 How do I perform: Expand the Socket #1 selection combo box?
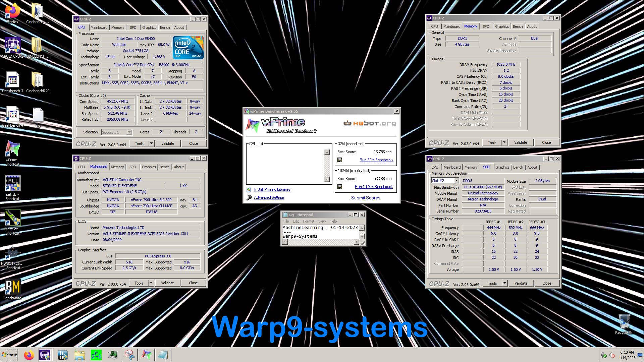click(129, 132)
